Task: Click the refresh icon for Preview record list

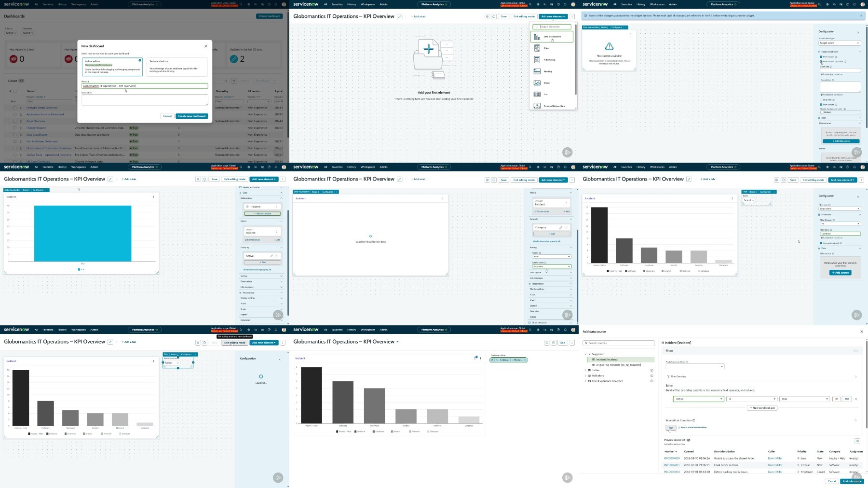Action: (x=857, y=441)
